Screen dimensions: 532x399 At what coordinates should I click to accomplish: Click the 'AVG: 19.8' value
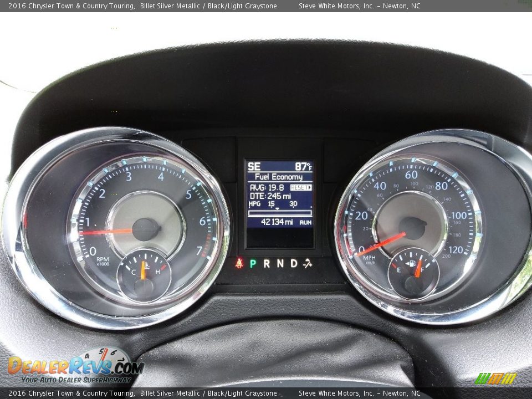(x=267, y=188)
